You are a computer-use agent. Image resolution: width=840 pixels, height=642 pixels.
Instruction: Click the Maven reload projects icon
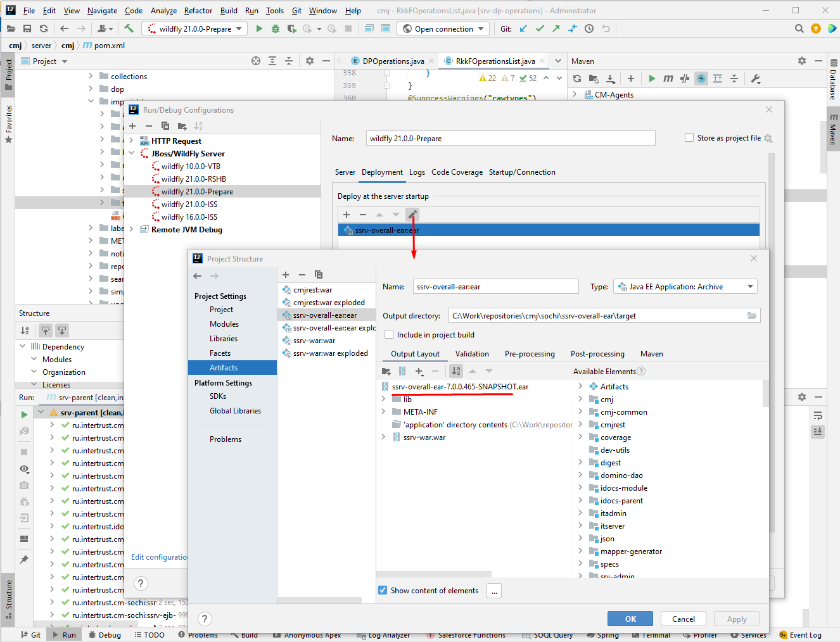pyautogui.click(x=577, y=79)
